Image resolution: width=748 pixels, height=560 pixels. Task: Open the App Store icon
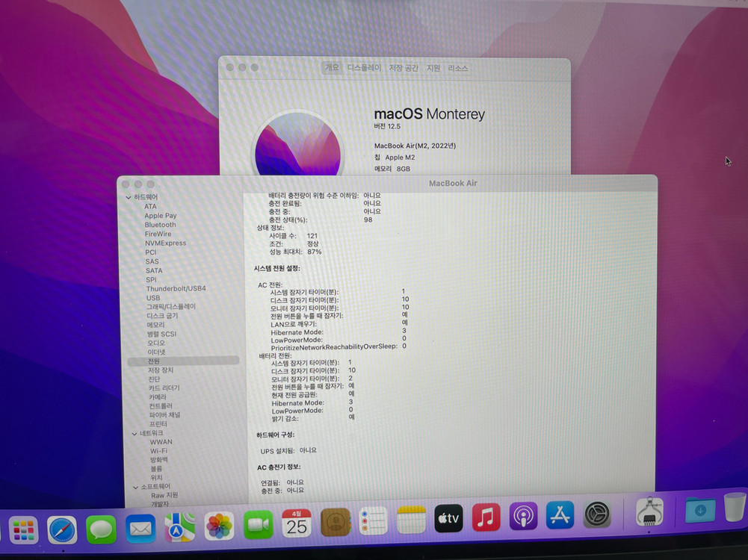tap(559, 514)
